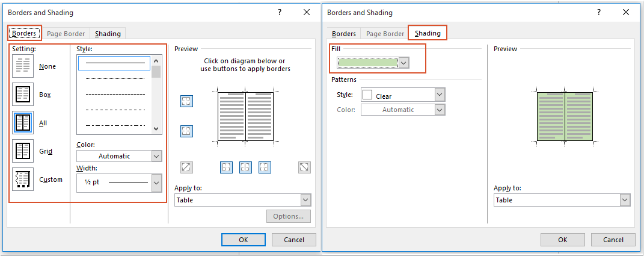Toggle the inside vertical border button

(x=245, y=167)
